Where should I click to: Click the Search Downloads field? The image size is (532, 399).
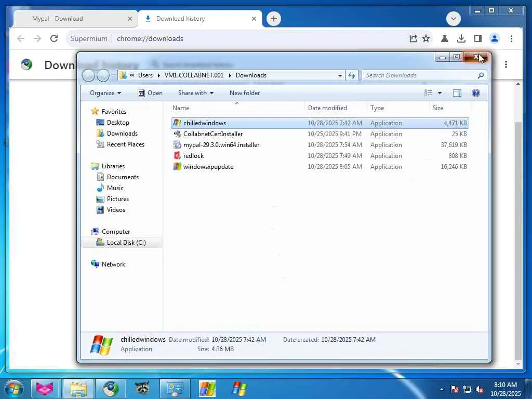pos(424,75)
